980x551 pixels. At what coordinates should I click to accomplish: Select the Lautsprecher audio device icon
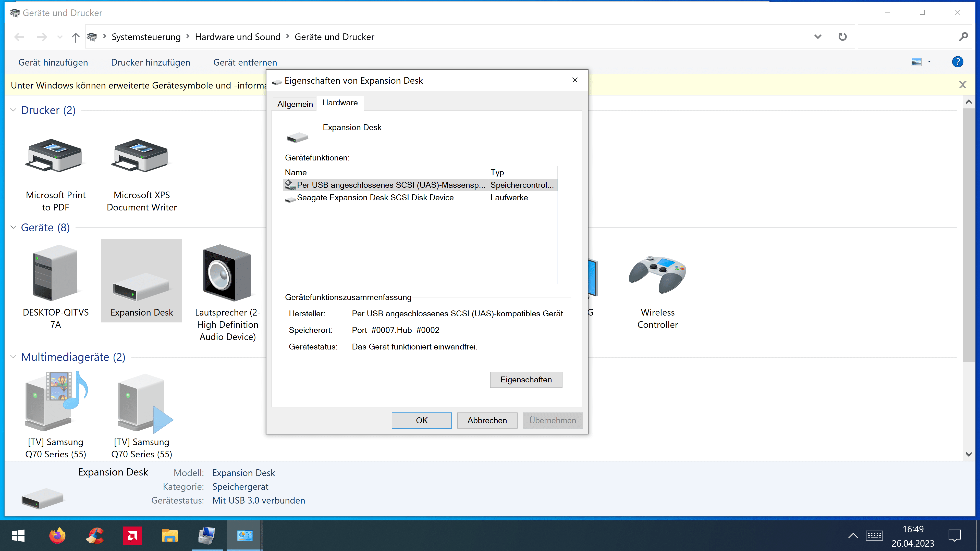coord(227,273)
